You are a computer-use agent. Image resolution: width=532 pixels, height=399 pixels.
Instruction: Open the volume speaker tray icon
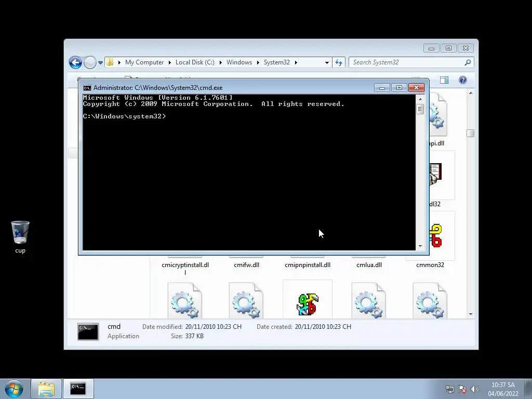coord(475,389)
